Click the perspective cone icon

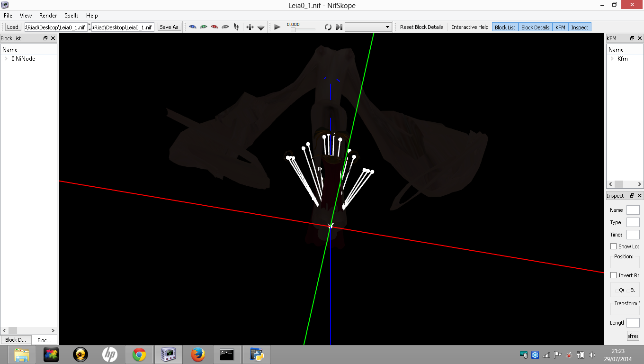261,27
